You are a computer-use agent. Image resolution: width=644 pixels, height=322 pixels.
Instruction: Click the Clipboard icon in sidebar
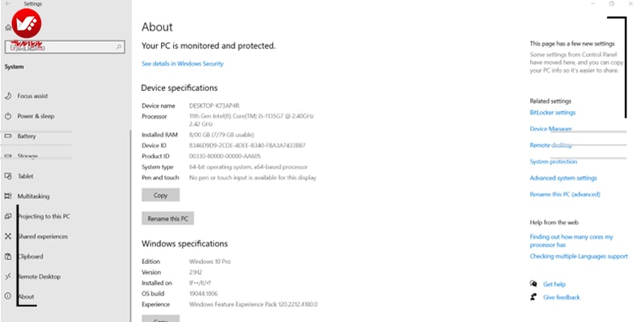point(8,256)
